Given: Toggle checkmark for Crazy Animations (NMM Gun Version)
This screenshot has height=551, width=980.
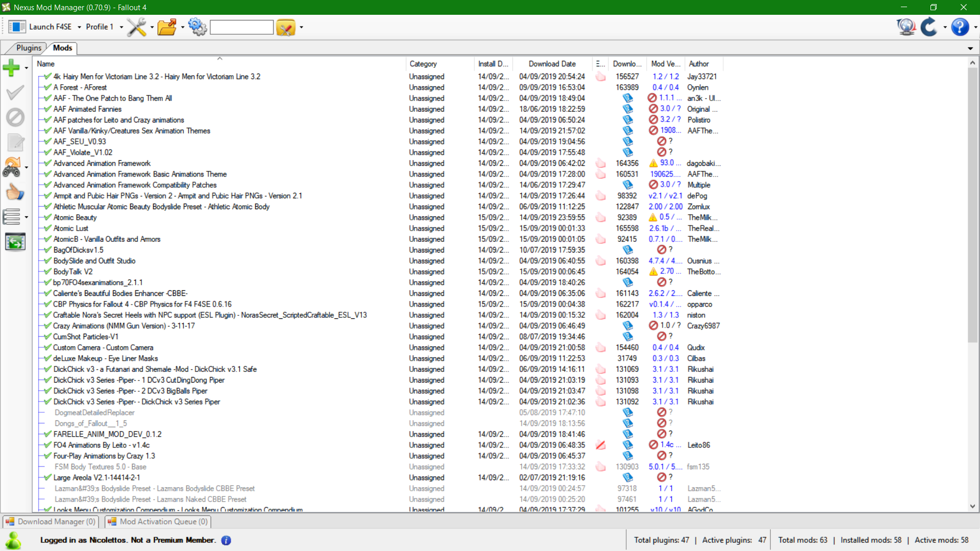Looking at the screenshot, I should click(48, 325).
